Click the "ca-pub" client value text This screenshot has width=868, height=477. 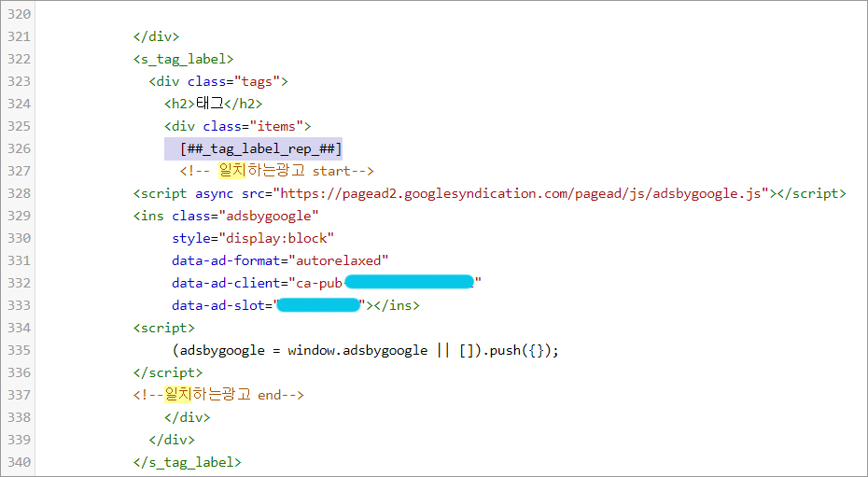click(319, 284)
